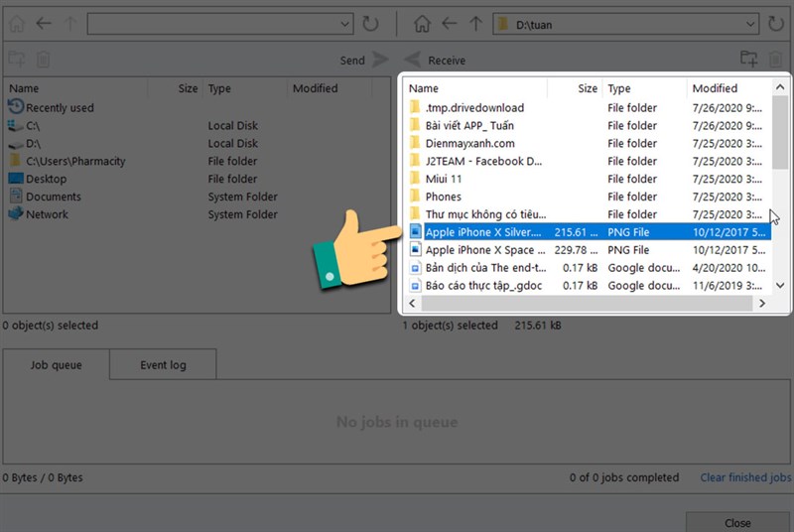The width and height of the screenshot is (794, 532).
Task: Click the Receive arrow button
Action: click(412, 60)
